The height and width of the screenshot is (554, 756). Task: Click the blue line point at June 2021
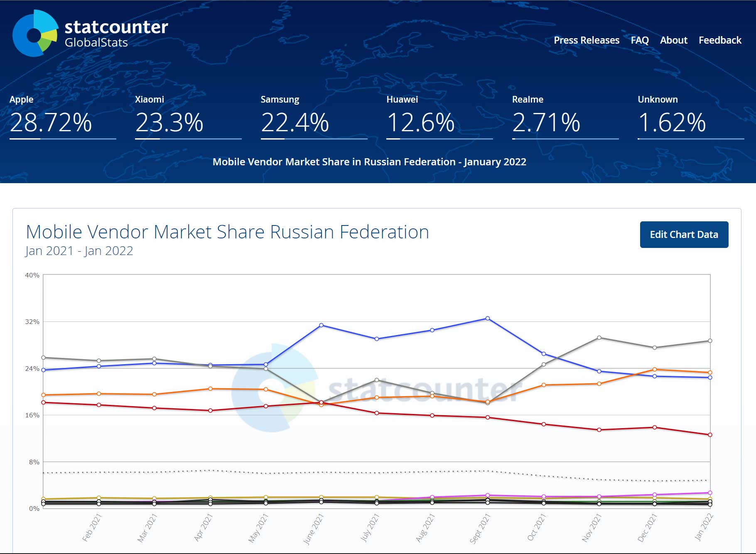[x=321, y=325]
